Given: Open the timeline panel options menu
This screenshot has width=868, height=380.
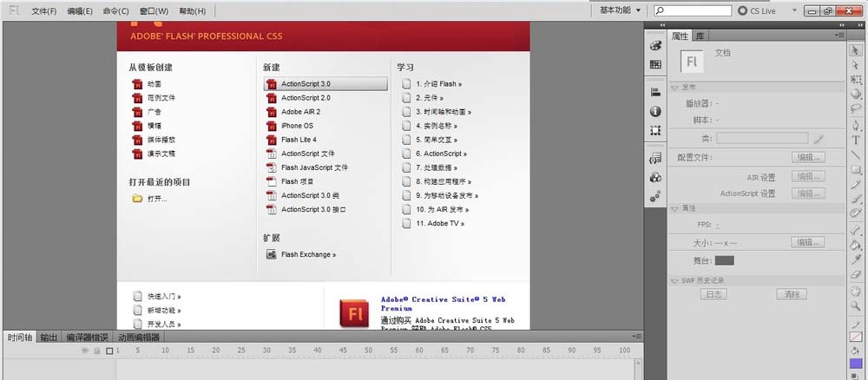Looking at the screenshot, I should [637, 337].
